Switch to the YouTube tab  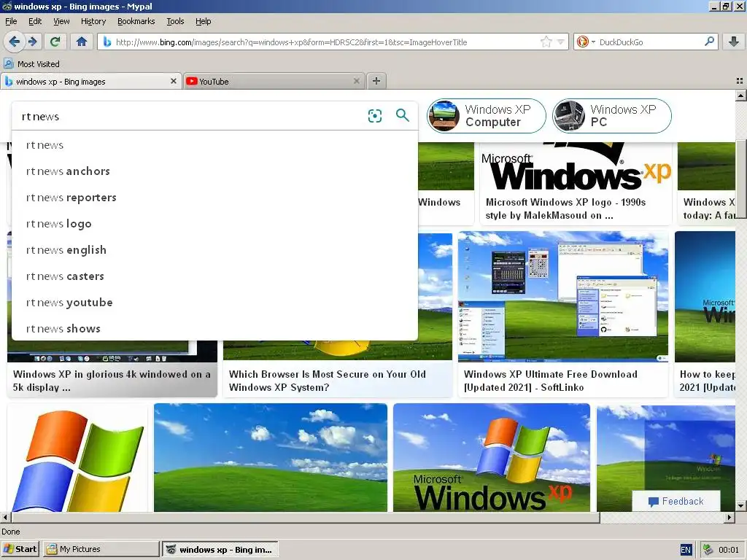[x=274, y=82]
